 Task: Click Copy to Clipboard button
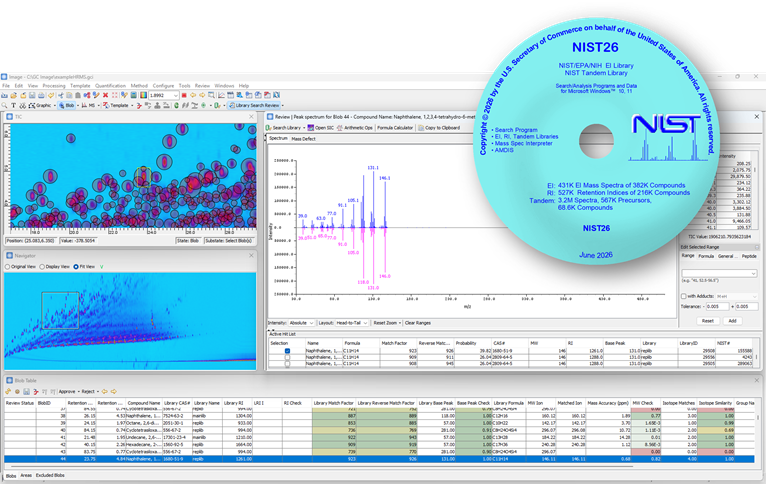pos(439,127)
